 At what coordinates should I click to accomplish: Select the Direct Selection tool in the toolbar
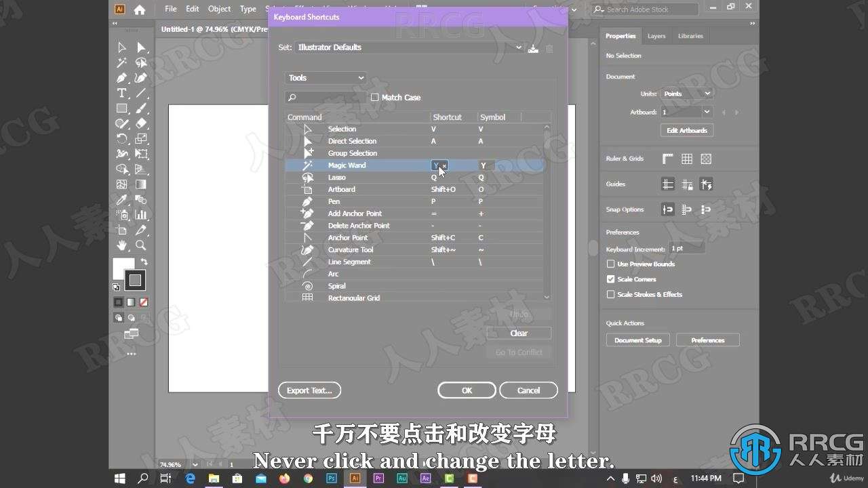141,47
